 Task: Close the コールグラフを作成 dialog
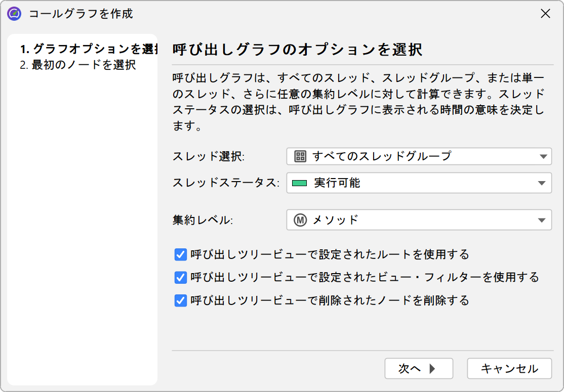tap(545, 14)
